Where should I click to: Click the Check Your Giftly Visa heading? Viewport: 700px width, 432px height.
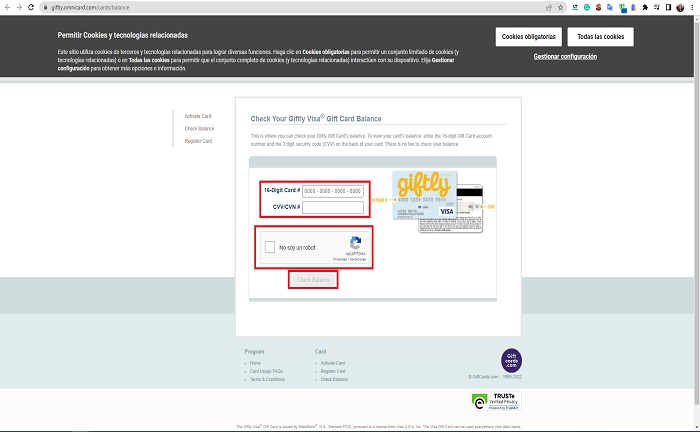pos(316,119)
